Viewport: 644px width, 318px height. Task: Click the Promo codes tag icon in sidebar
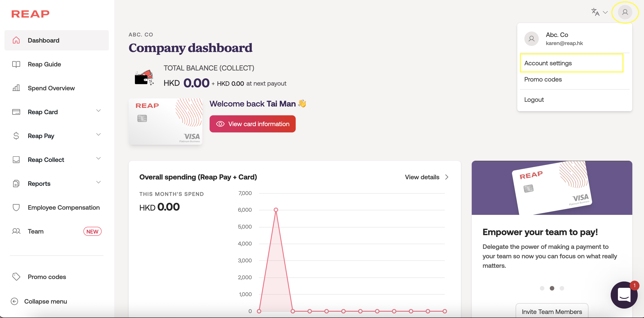pyautogui.click(x=16, y=277)
